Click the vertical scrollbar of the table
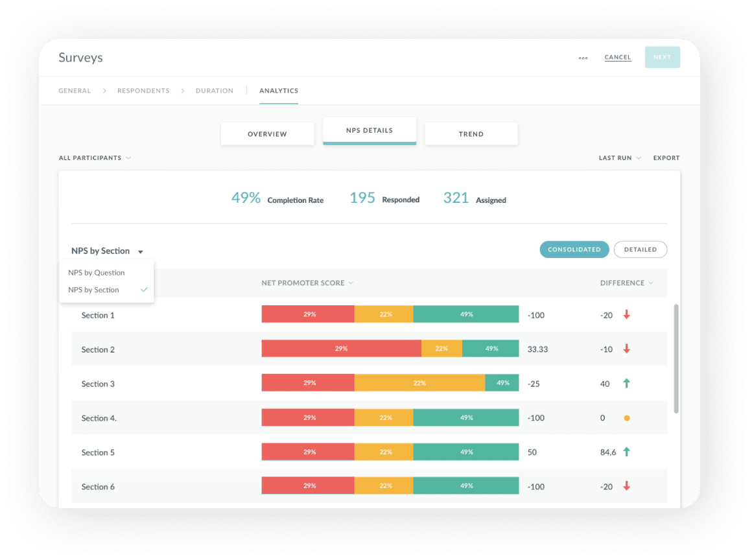 point(677,358)
